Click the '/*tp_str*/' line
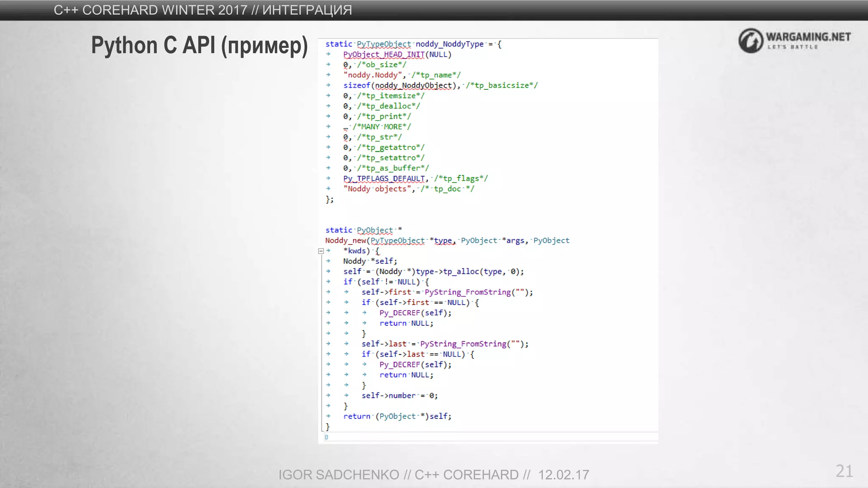The image size is (868, 488). [372, 137]
